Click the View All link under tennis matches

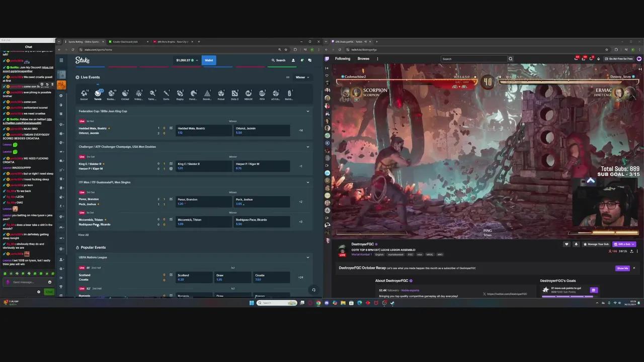(x=83, y=235)
